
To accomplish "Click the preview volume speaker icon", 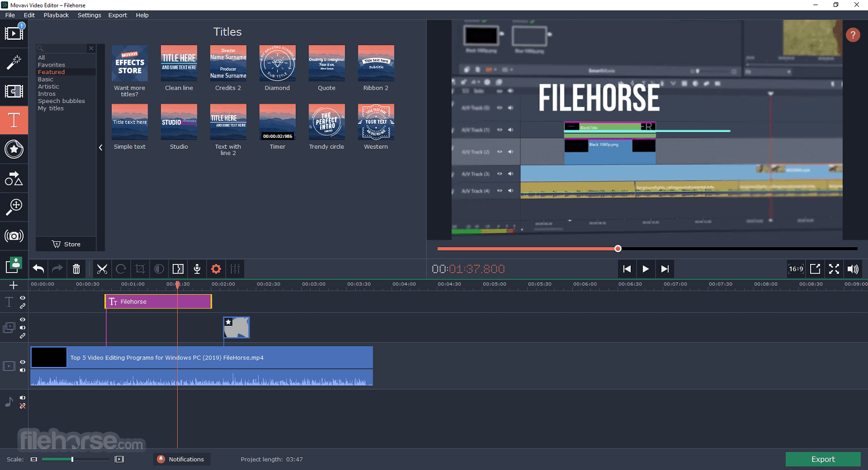I will [x=852, y=269].
